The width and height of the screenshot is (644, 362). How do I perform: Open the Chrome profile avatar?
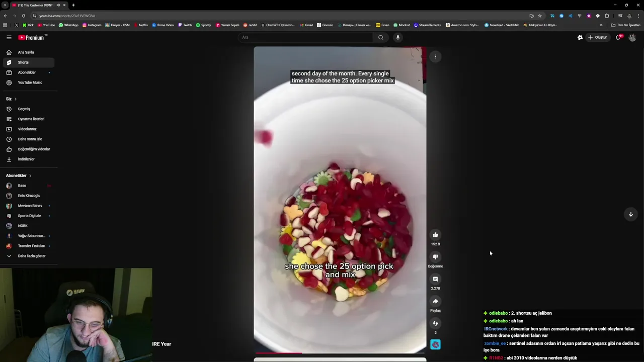629,16
